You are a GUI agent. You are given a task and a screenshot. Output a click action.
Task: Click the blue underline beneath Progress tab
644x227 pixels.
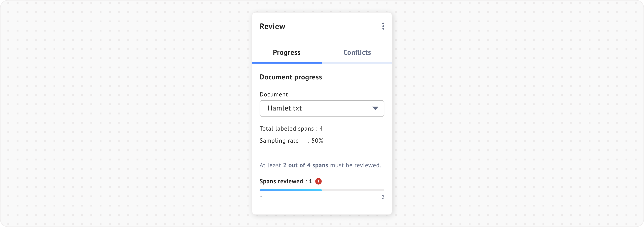coord(287,63)
